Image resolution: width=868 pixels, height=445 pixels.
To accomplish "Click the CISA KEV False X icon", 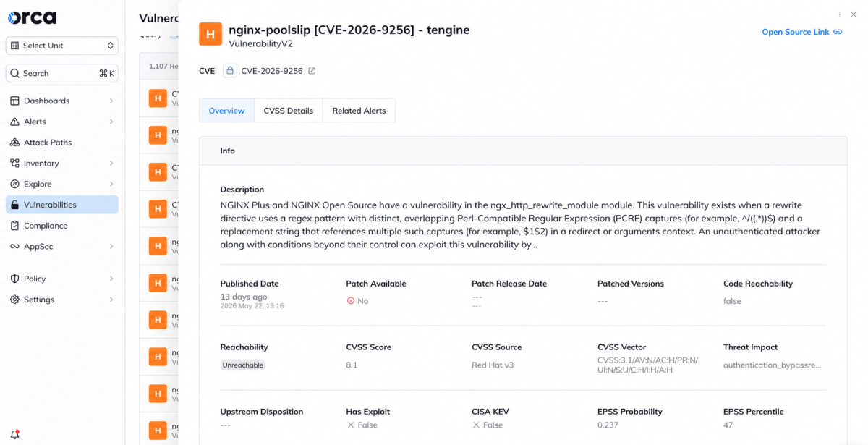I will (x=477, y=425).
